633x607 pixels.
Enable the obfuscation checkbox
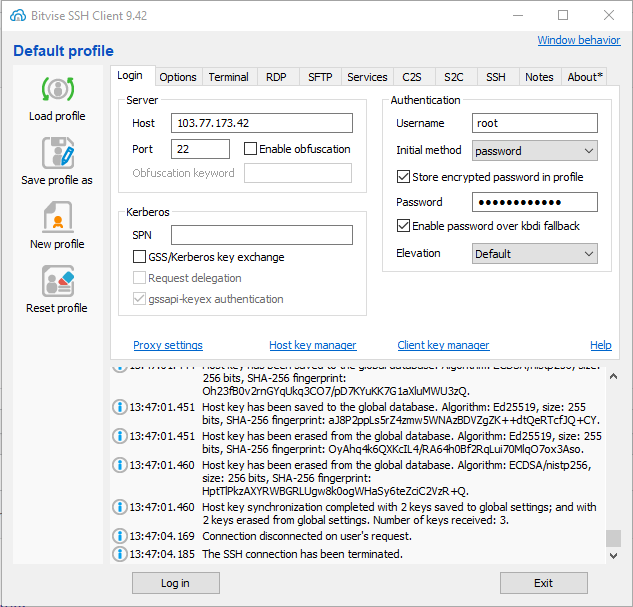[250, 149]
